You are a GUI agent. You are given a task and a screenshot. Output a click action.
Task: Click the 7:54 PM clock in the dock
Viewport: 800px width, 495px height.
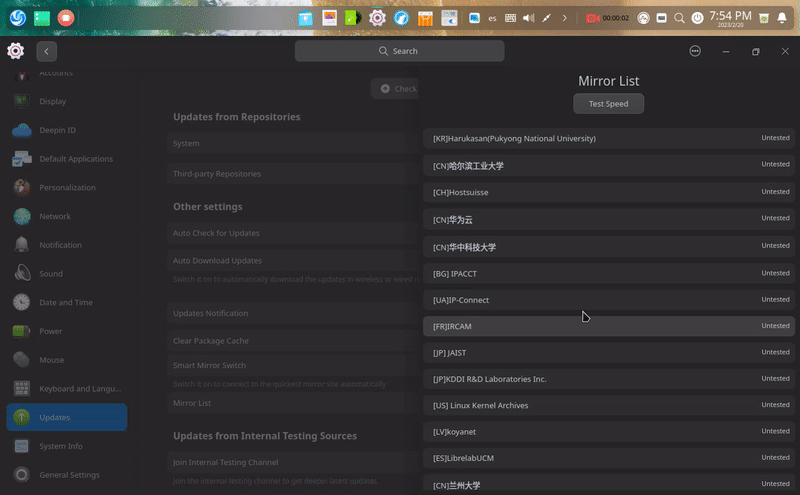(730, 18)
